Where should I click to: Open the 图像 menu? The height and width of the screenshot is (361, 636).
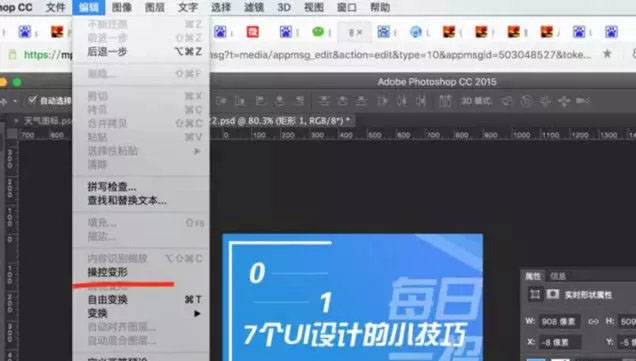point(122,7)
